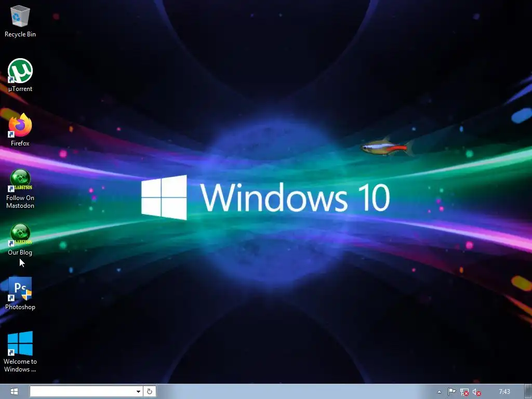532x399 pixels.
Task: Show hidden system tray icons
Action: click(x=439, y=392)
